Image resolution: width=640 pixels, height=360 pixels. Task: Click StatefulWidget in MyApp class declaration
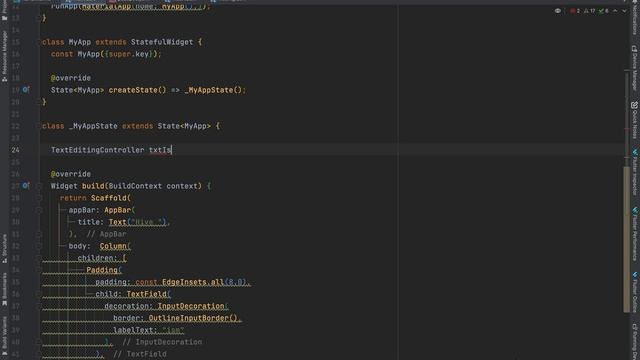[x=162, y=42]
